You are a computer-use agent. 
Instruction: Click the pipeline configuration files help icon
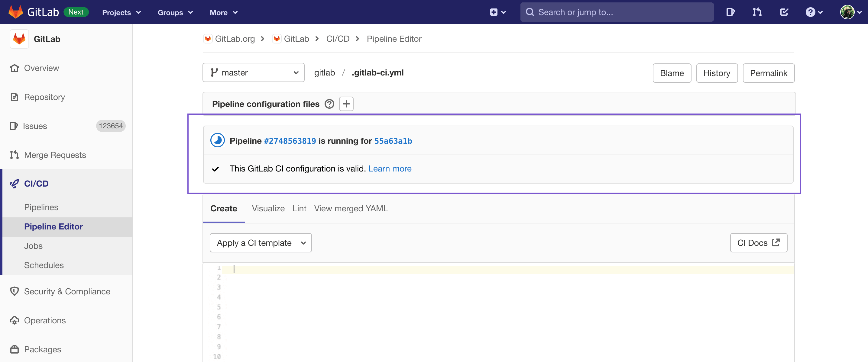329,104
